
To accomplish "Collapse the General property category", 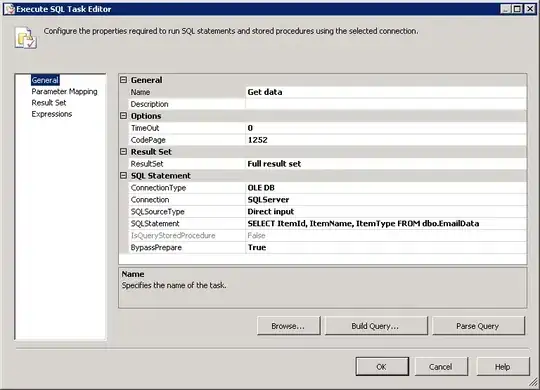I will coord(124,80).
